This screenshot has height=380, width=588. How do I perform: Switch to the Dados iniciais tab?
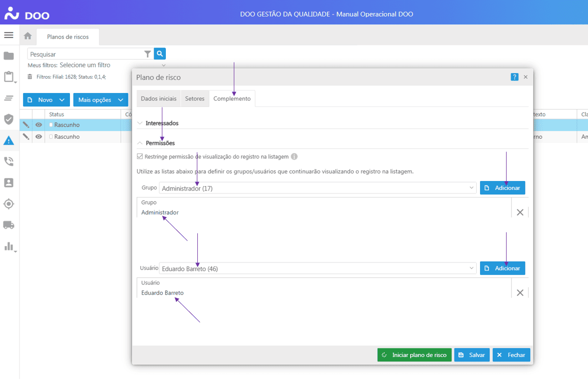click(x=158, y=98)
